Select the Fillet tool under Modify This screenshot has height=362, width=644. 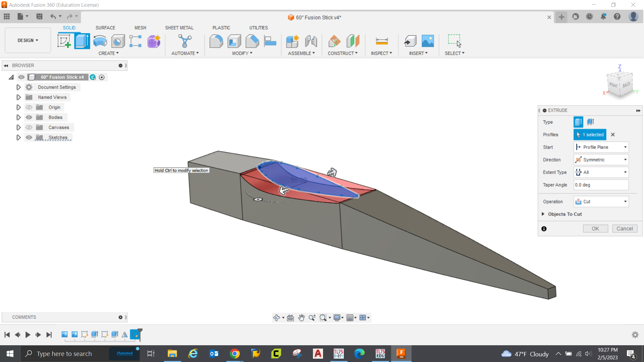216,41
